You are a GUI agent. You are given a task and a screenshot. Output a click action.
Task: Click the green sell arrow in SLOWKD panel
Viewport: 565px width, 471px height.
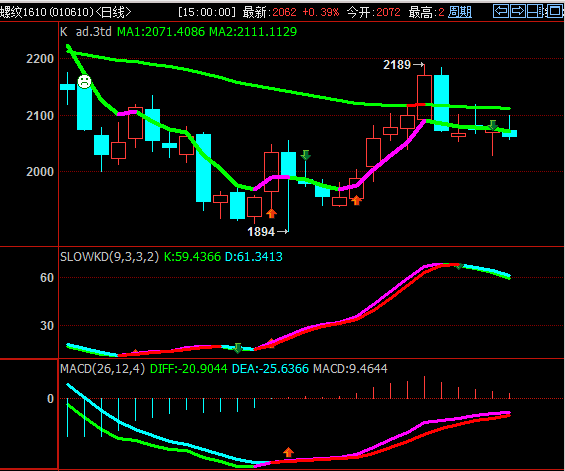[237, 348]
